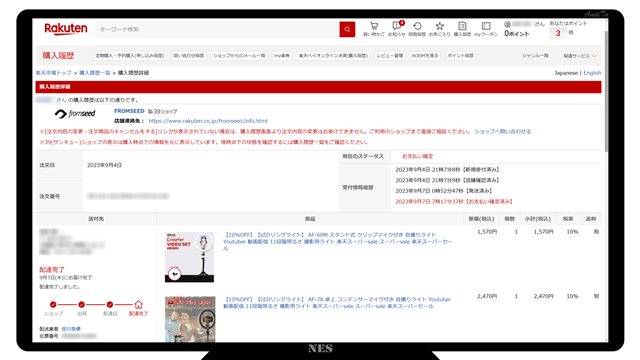Click the ショップへ問い合わせる link

point(502,131)
